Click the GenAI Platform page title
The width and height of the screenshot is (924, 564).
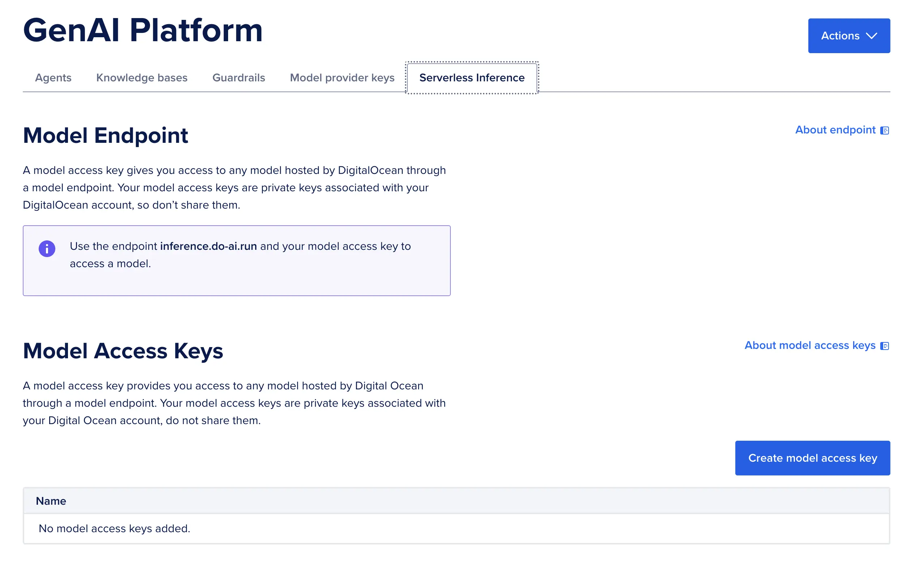tap(142, 30)
